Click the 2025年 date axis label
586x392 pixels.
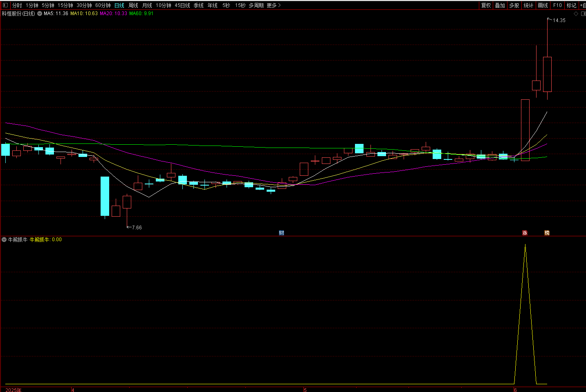pos(13,390)
